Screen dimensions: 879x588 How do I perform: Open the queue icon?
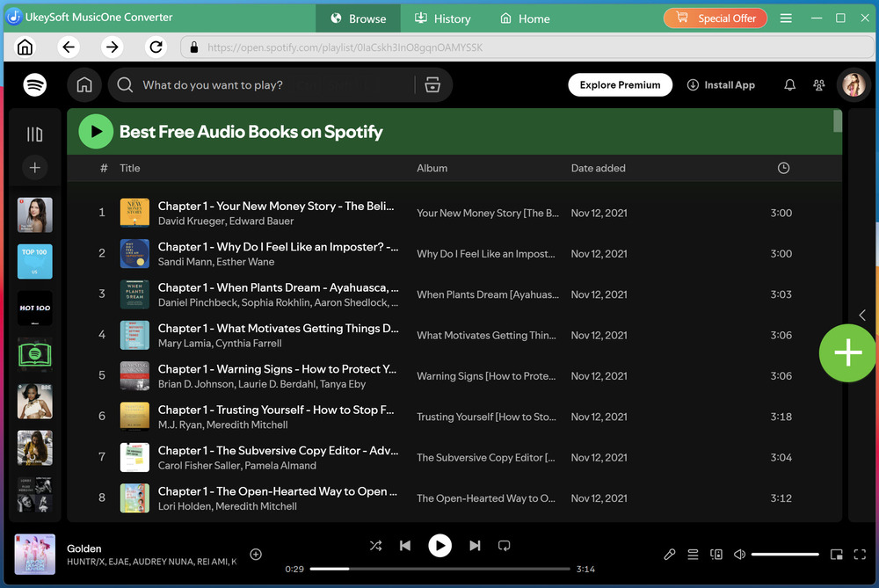(x=693, y=555)
